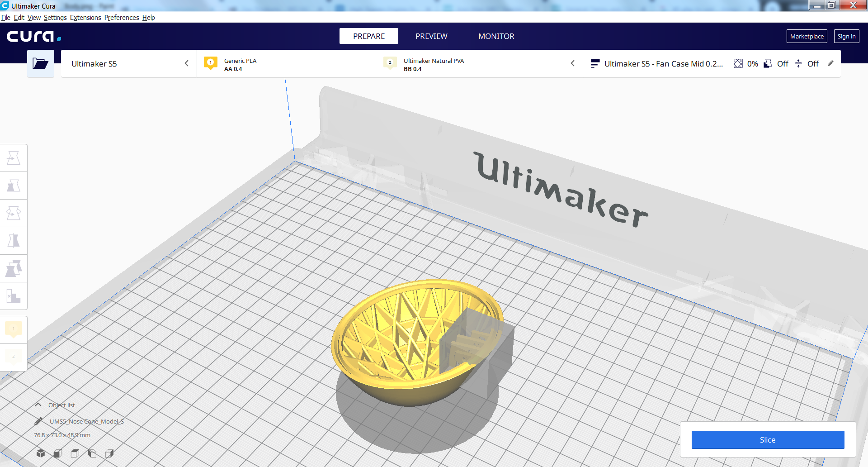The height and width of the screenshot is (467, 868).
Task: Click the pencil icon next to the model name
Action: tap(38, 421)
